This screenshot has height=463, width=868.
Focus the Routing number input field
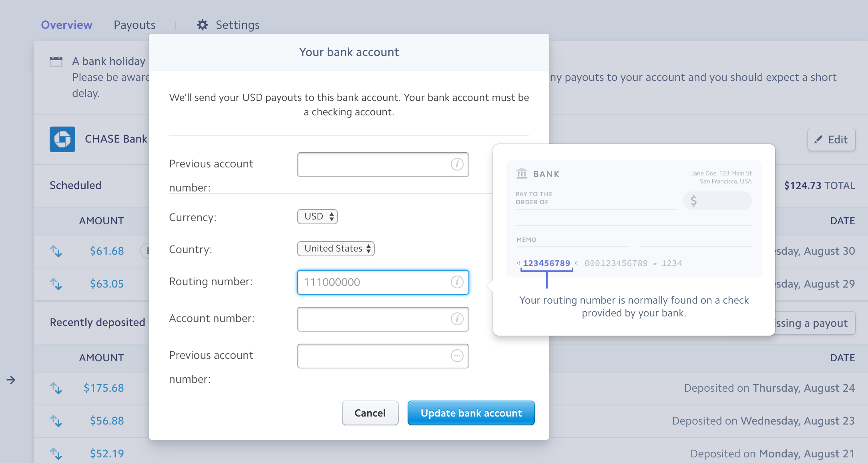click(x=374, y=282)
